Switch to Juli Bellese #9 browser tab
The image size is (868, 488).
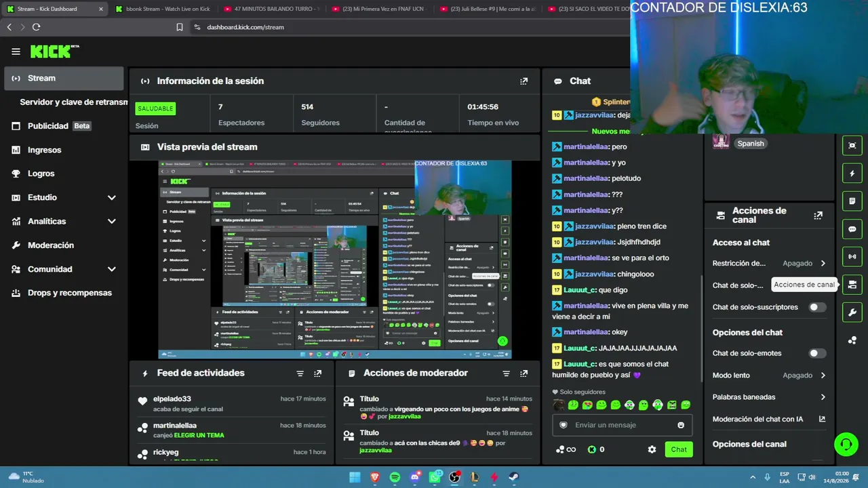click(x=488, y=9)
